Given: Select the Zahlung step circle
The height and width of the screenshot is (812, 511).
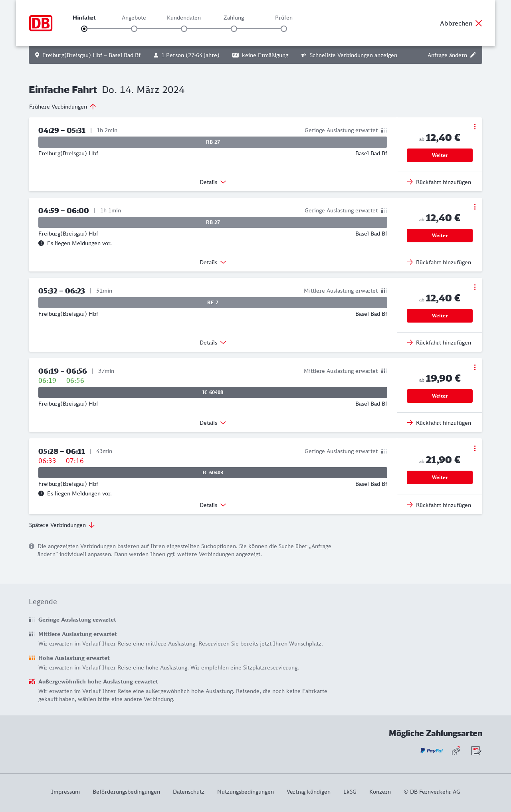Looking at the screenshot, I should (x=234, y=29).
